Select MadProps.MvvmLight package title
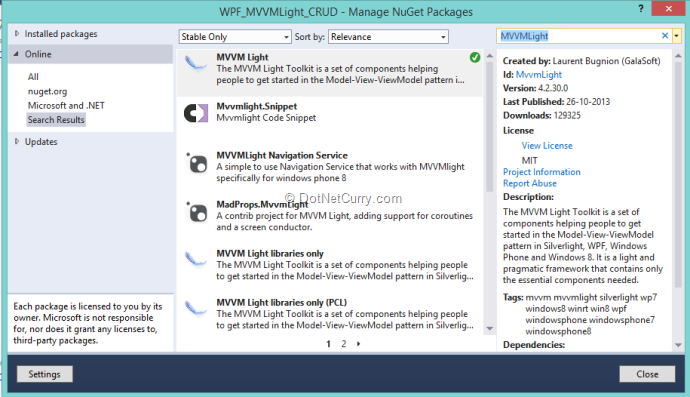The width and height of the screenshot is (690, 397). (262, 204)
